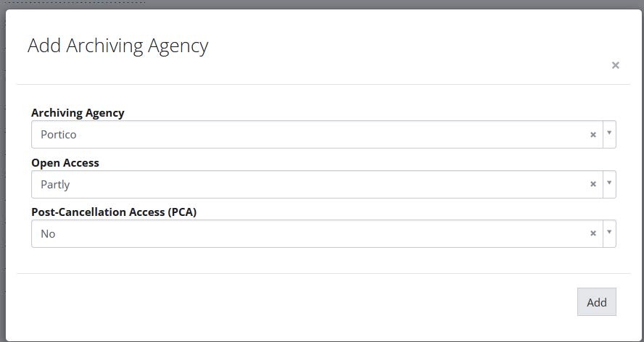Click the Post-Cancellation Access (PCA) label
The image size is (644, 342).
pyautogui.click(x=114, y=212)
